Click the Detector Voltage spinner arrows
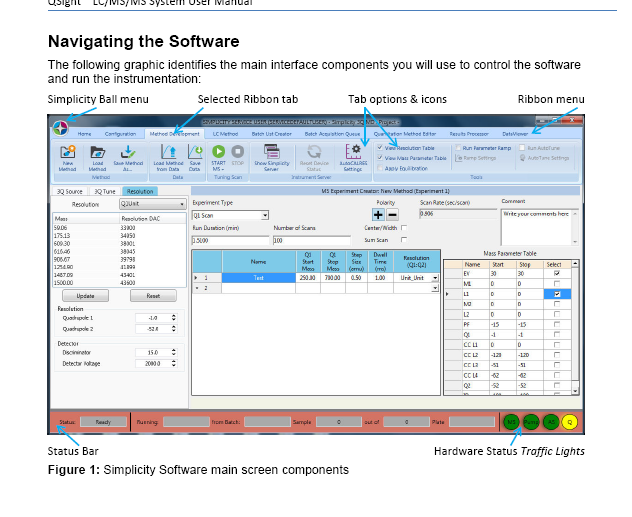Screen dimensions: 632x517 (174, 363)
